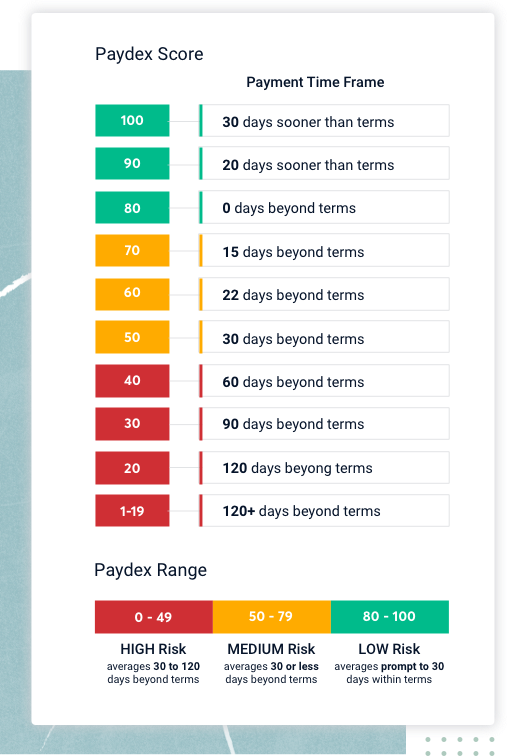Viewport: 507px width, 756px height.
Task: Click the red 20 score box
Action: click(x=132, y=468)
